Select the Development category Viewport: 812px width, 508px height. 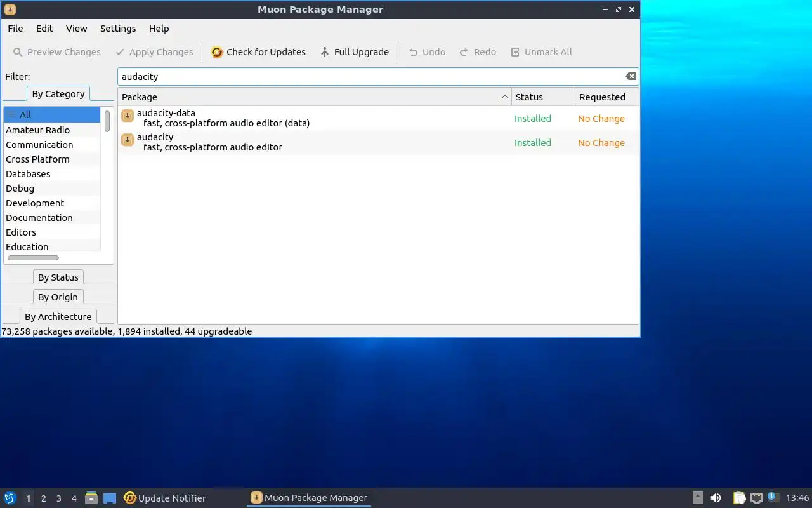tap(52, 203)
